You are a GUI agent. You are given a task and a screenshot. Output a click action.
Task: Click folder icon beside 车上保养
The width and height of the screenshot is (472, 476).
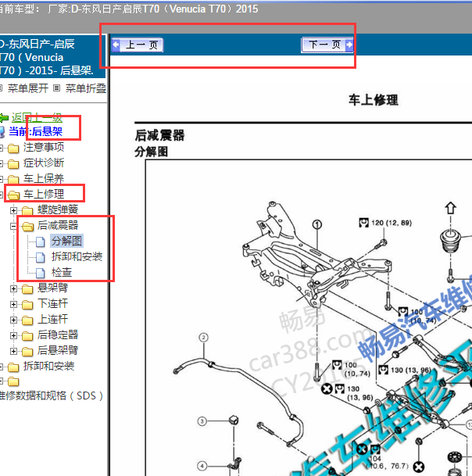[13, 180]
